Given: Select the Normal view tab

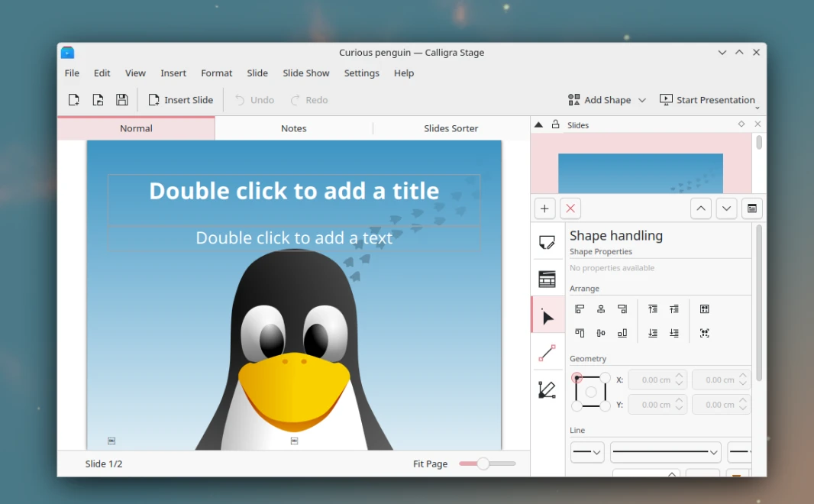Looking at the screenshot, I should point(136,128).
